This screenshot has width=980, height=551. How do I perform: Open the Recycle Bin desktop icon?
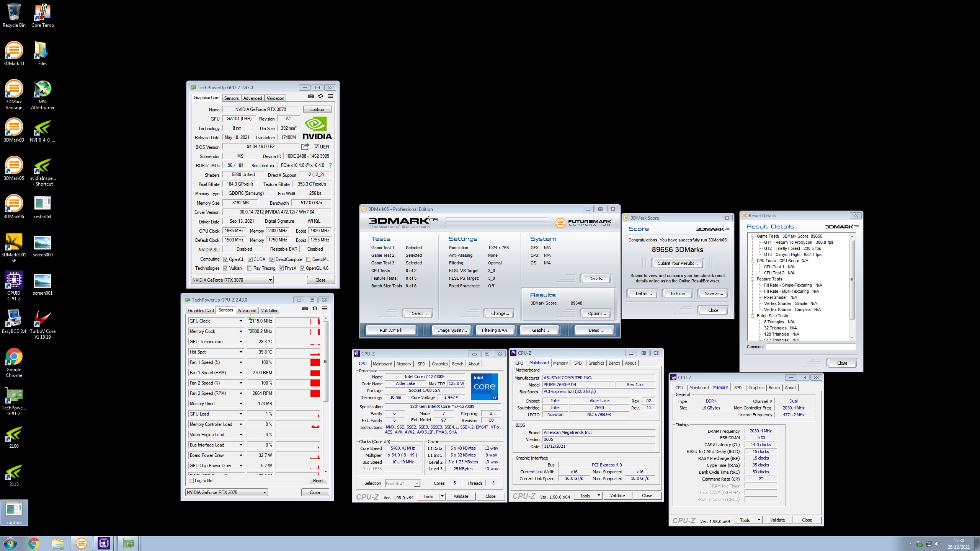[14, 16]
